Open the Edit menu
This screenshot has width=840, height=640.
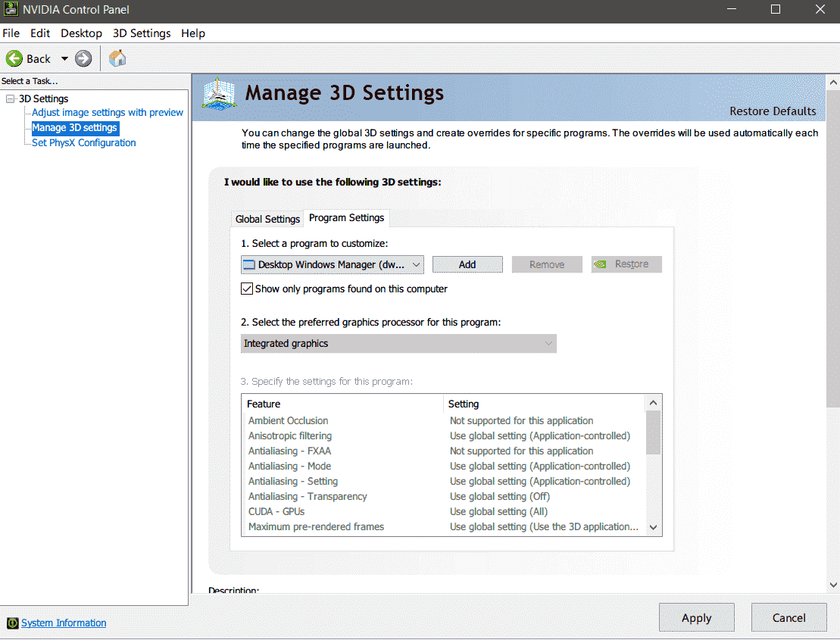coord(40,33)
